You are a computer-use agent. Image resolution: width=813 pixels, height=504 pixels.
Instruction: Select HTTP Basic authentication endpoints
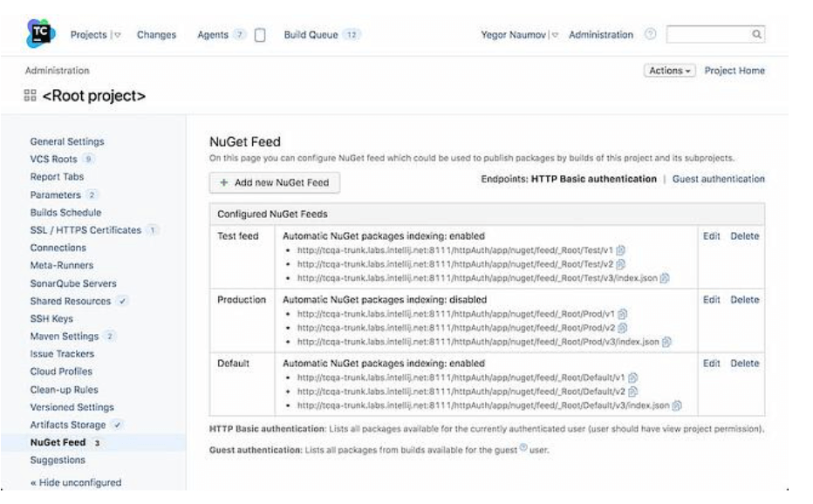click(594, 179)
